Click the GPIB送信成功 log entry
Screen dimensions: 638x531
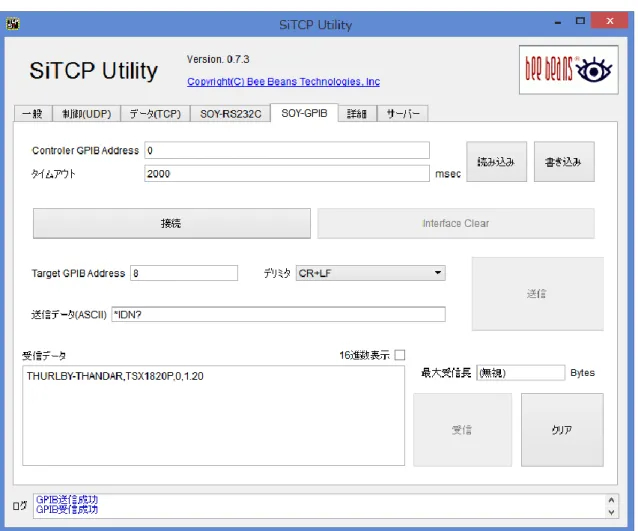[67, 499]
